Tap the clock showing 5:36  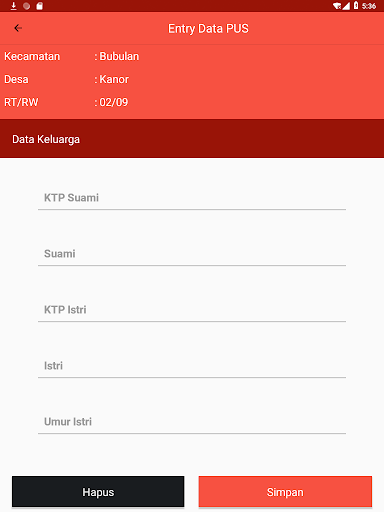click(x=369, y=6)
